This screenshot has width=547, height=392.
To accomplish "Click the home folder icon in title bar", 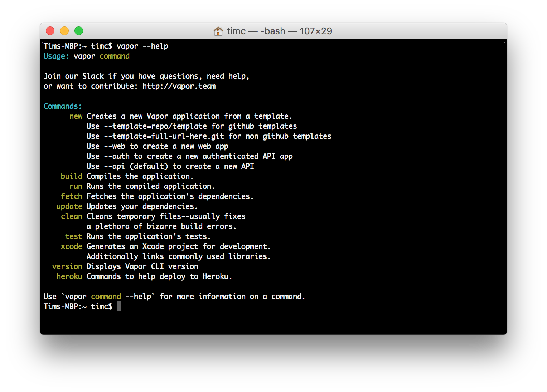I will pyautogui.click(x=218, y=31).
